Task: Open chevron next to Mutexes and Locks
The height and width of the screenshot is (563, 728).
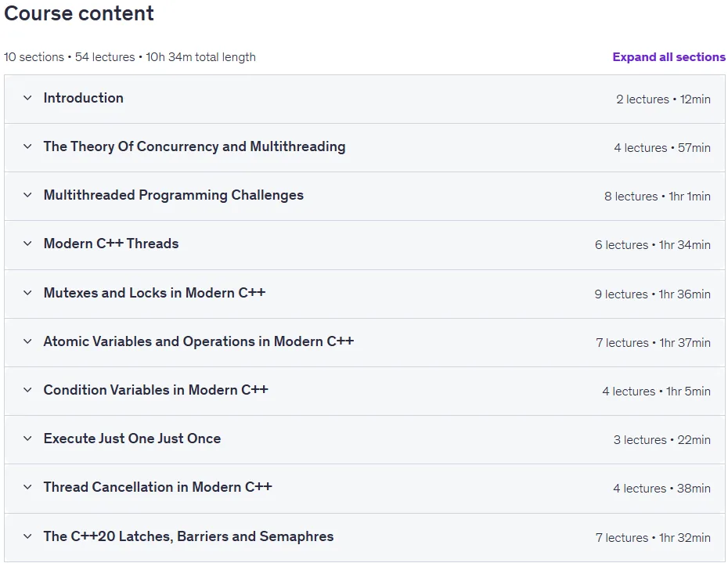Action: [x=27, y=293]
